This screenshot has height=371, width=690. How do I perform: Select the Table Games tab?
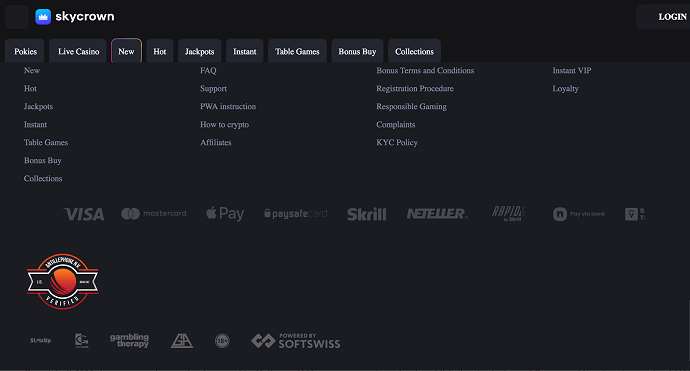point(297,51)
